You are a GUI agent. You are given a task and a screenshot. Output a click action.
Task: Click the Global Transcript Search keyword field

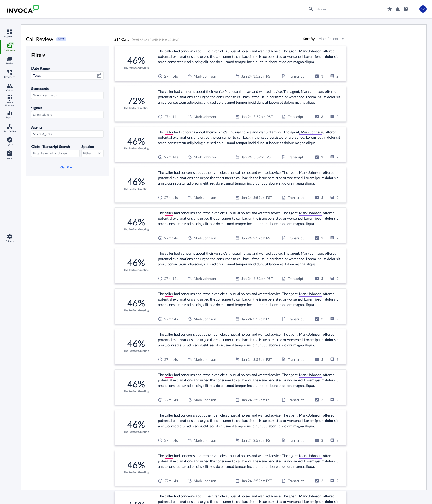(x=55, y=153)
